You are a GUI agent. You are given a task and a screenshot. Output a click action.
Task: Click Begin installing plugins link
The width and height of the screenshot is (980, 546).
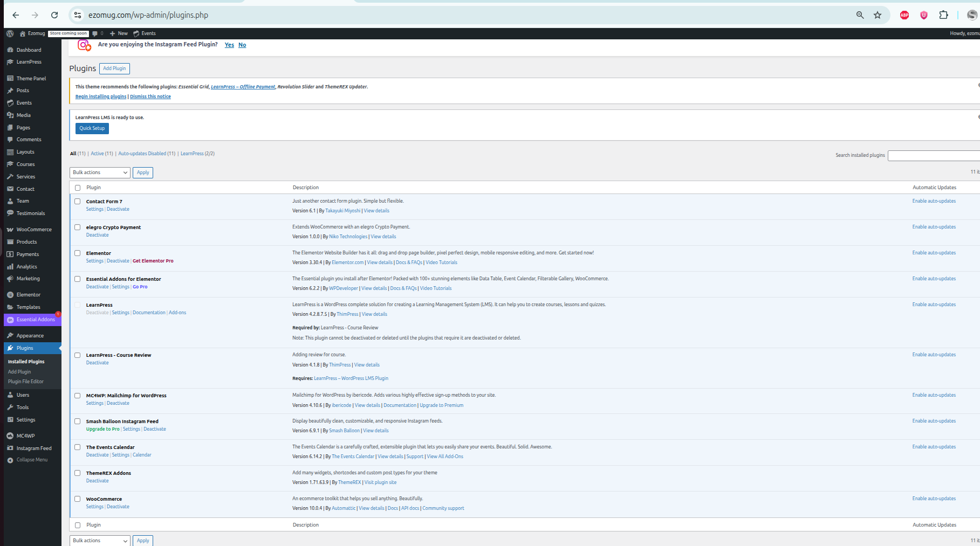tap(101, 96)
